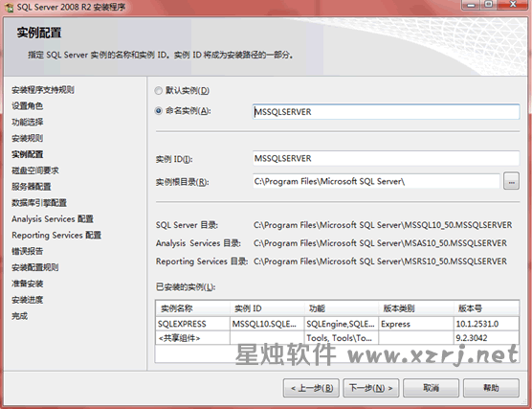
Task: Click the 实例 ID input field
Action: 387,158
